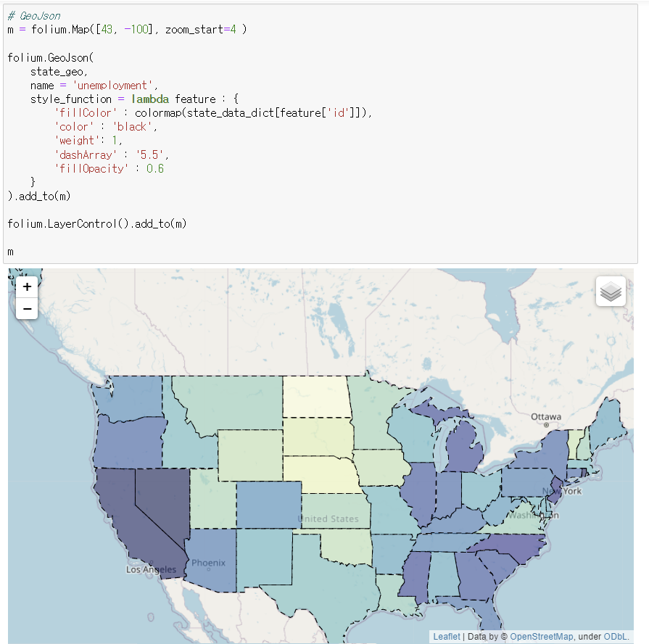
Task: Click the 'fillOpacity' key in code
Action: (91, 169)
